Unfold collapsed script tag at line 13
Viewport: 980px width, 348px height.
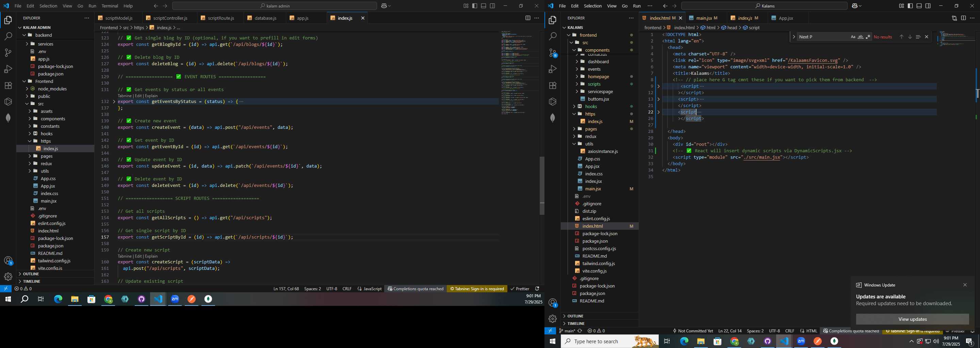coord(658,99)
